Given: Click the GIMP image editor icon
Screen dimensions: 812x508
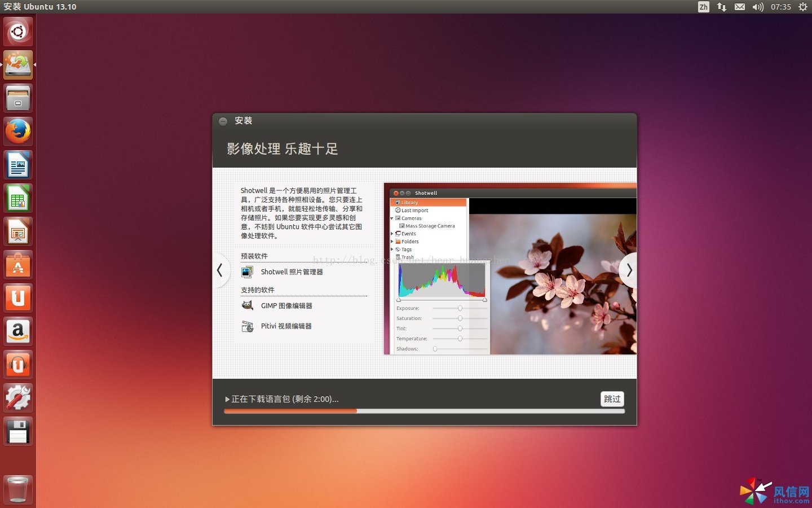Looking at the screenshot, I should pos(247,306).
